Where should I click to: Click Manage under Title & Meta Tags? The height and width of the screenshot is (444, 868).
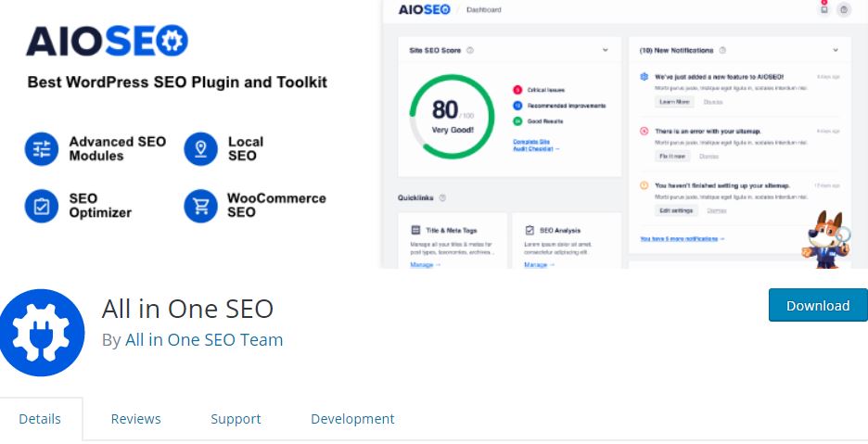tap(425, 264)
